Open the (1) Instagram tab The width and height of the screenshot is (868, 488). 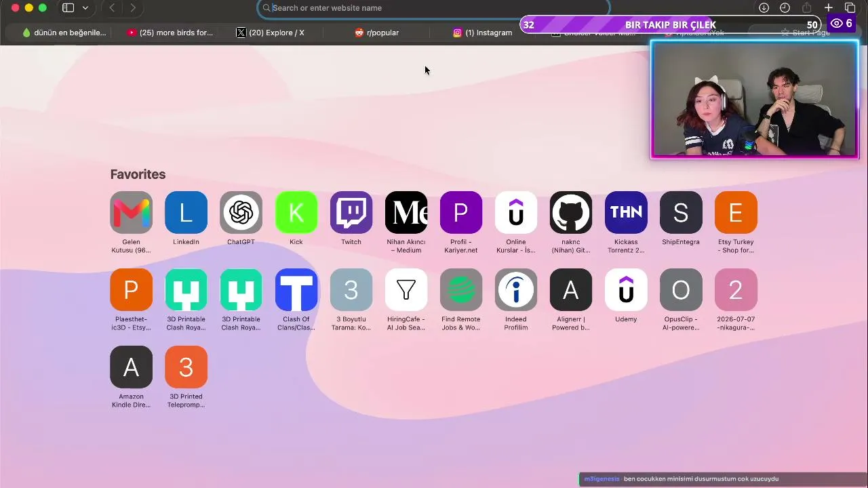click(483, 33)
